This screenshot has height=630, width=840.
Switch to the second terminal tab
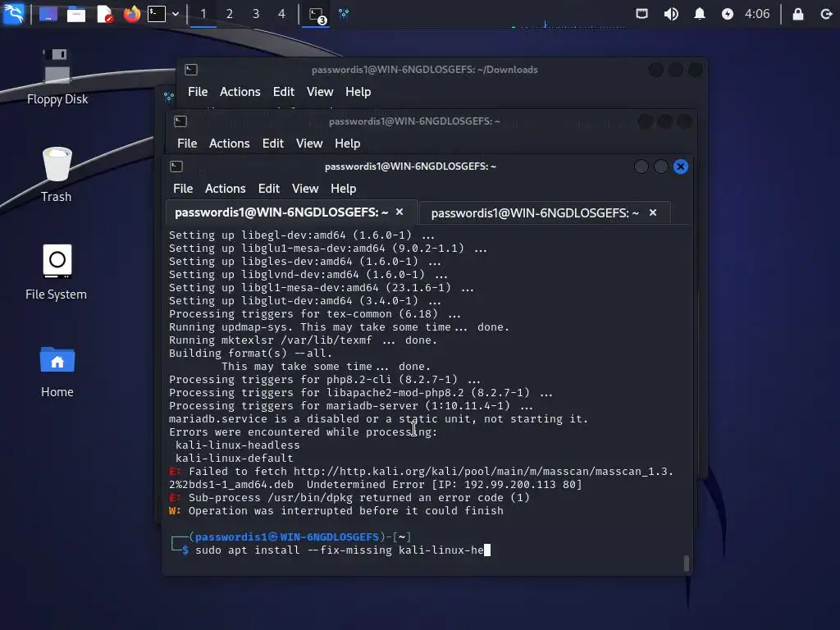[x=535, y=213]
